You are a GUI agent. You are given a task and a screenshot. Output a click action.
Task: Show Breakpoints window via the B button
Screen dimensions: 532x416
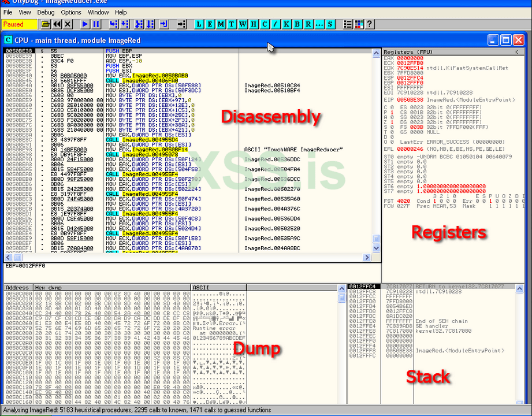pyautogui.click(x=297, y=24)
